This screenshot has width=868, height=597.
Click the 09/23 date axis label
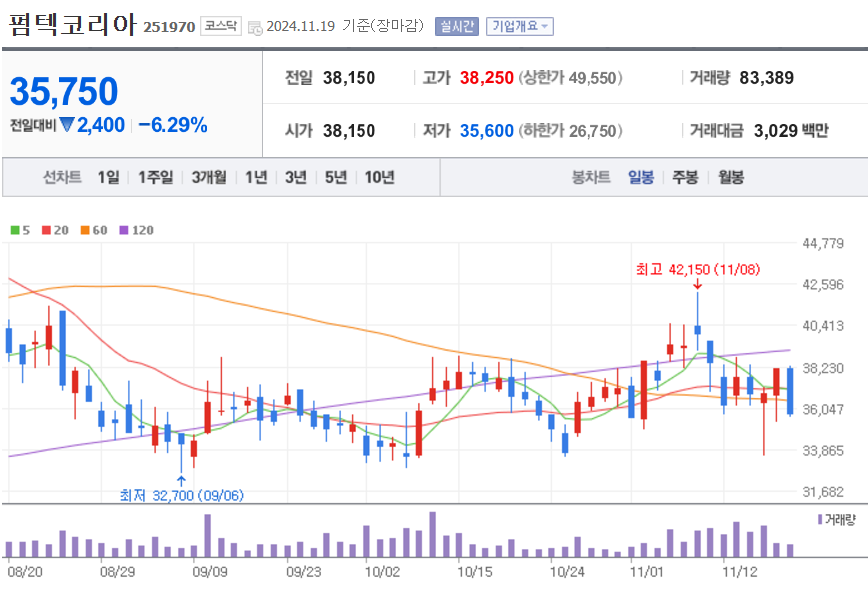(x=303, y=572)
